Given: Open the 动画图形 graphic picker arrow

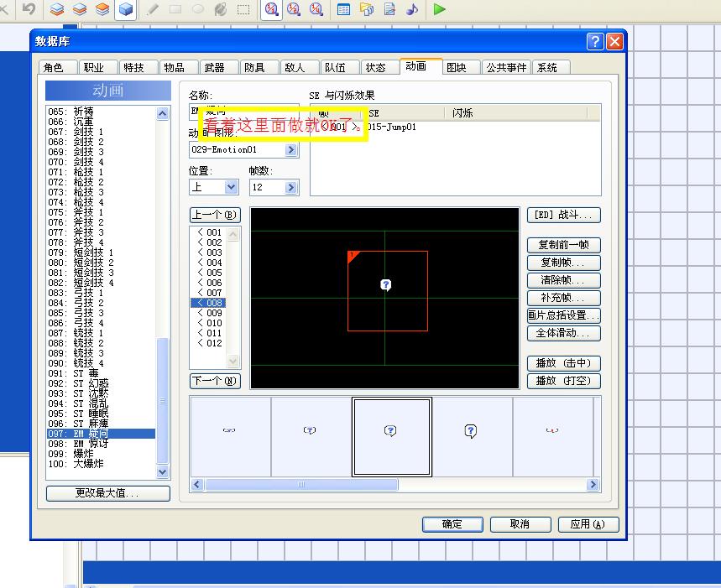Looking at the screenshot, I should click(290, 150).
